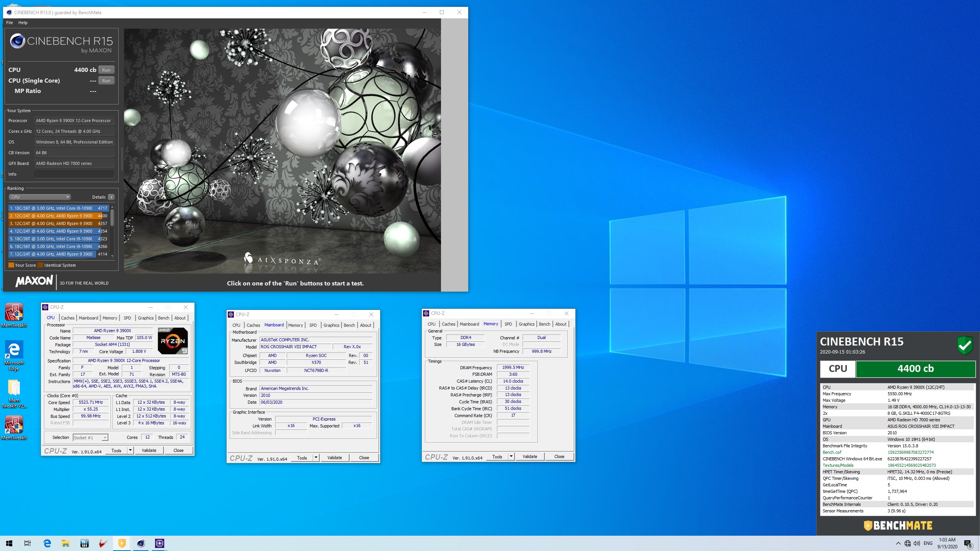Viewport: 980px width, 551px height.
Task: Click the Info text field in Your System
Action: pos(74,174)
